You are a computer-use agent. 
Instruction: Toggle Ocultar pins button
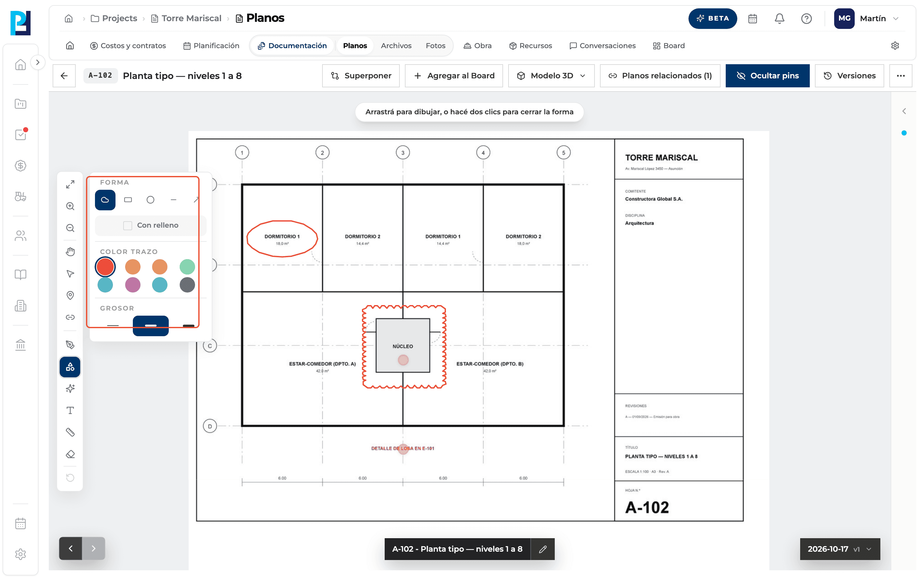(x=767, y=76)
